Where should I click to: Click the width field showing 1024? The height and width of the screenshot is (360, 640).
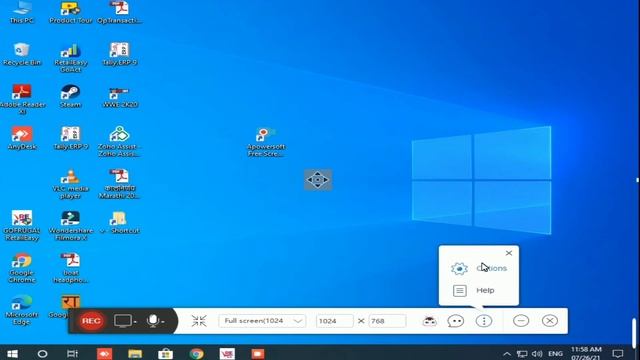pos(334,321)
